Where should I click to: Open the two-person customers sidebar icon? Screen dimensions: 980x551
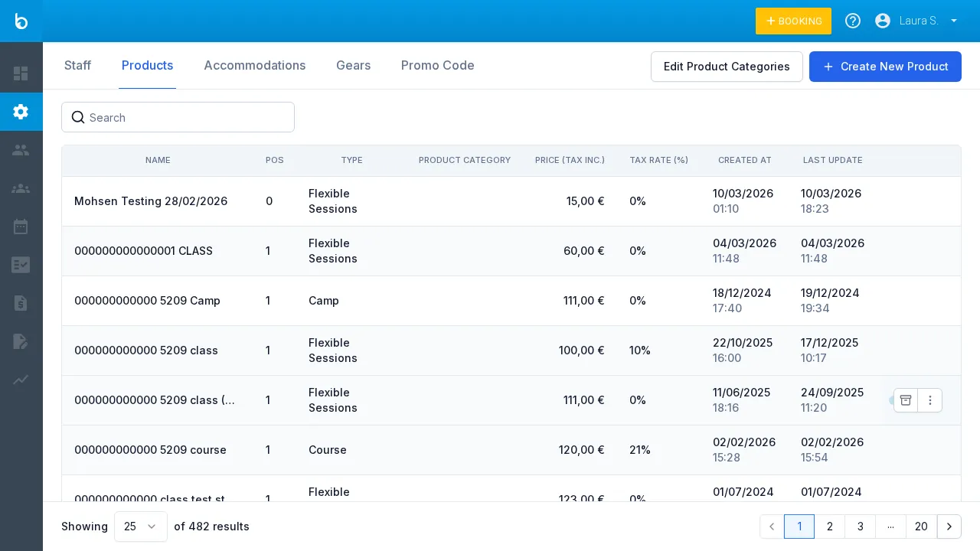pos(21,150)
